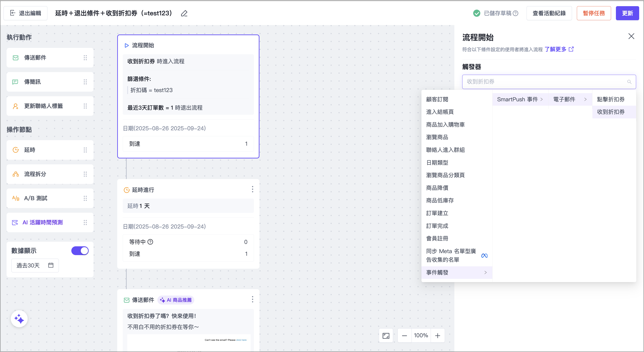Click drag handle dots on 流程拆分 item
644x352 pixels.
tap(85, 174)
